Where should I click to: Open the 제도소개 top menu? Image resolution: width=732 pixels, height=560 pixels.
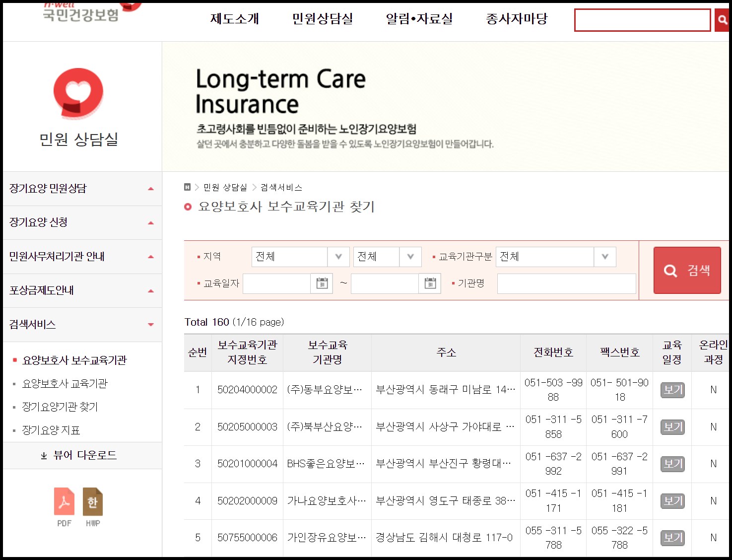[235, 19]
